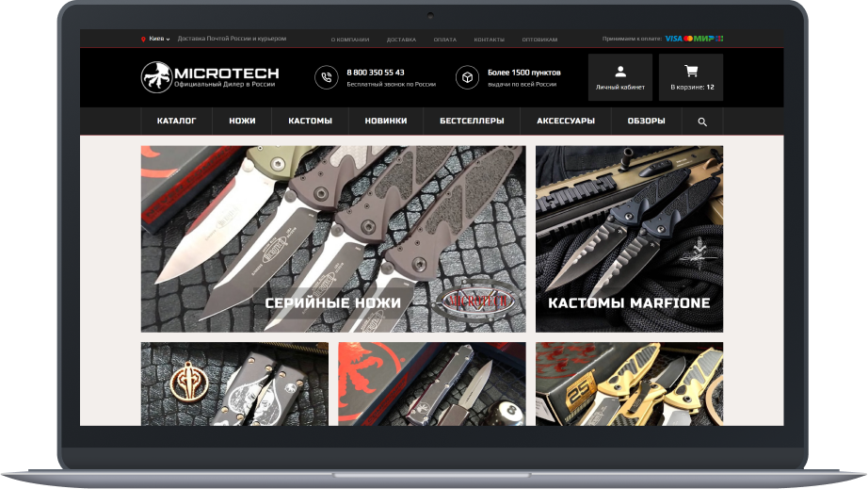Click Бесплатный звонок по России text
Screen dimensions: 868x489
(x=391, y=85)
